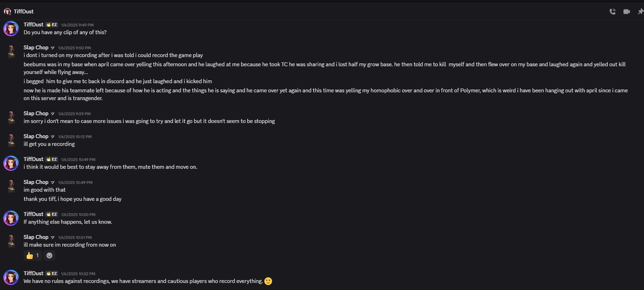Open Slap Chop's avatar on the 10:51 PM message
Viewport: 644px width, 290px height.
coord(11,241)
